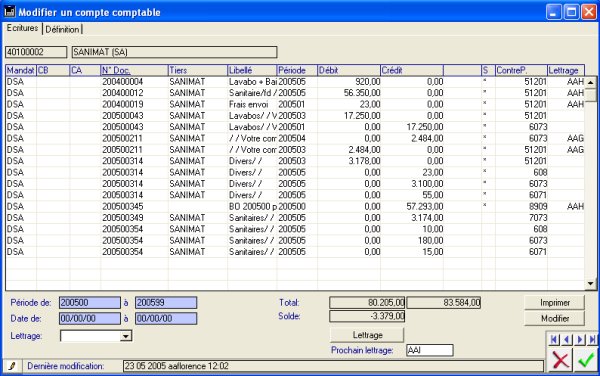Click the Lettrage button
This screenshot has height=376, width=600.
tap(367, 335)
